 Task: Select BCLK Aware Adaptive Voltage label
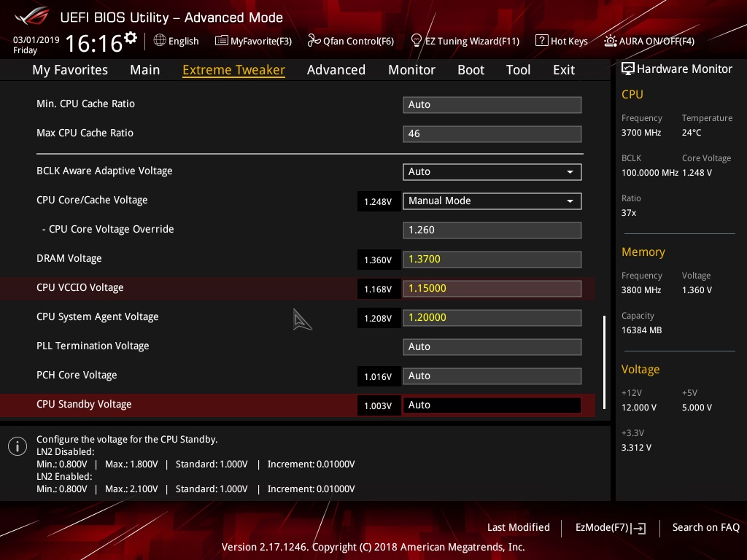click(x=104, y=171)
